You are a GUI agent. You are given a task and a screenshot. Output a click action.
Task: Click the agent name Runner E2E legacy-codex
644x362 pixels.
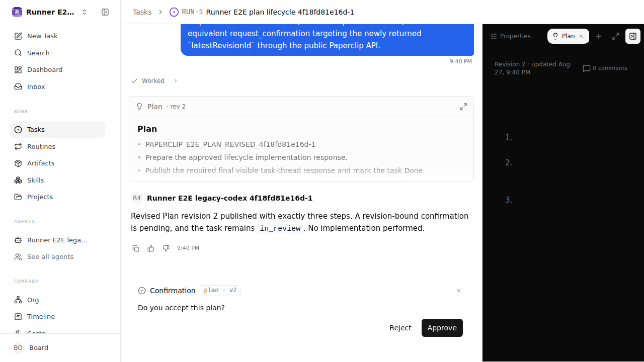click(229, 198)
